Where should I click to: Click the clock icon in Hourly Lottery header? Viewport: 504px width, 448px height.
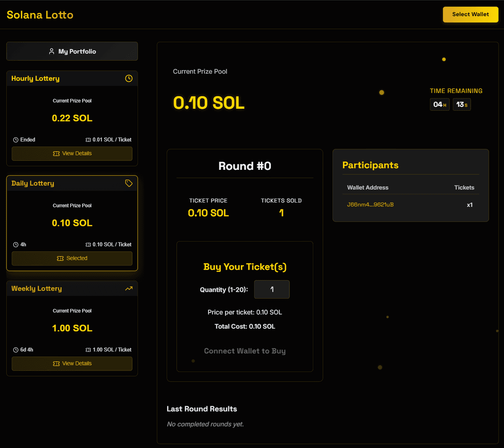click(129, 78)
